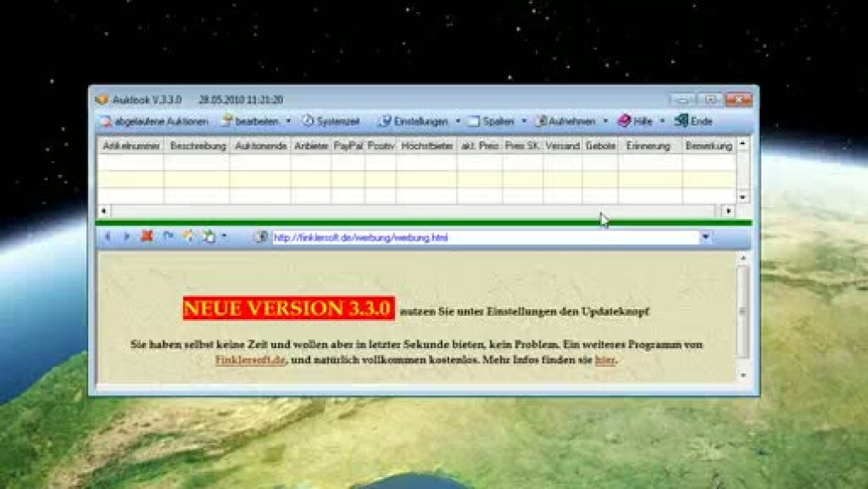
Task: Stop page loading with the red X icon
Action: (147, 236)
